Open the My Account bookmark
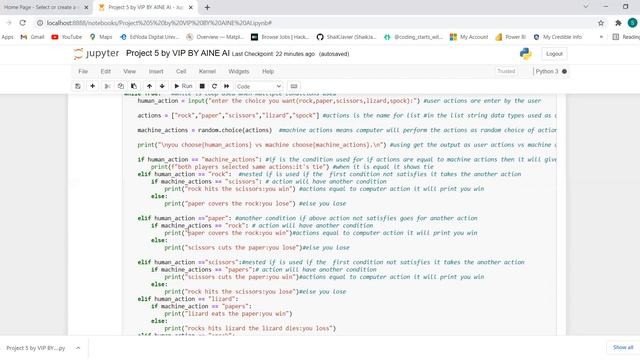The width and height of the screenshot is (640, 360). [x=469, y=37]
